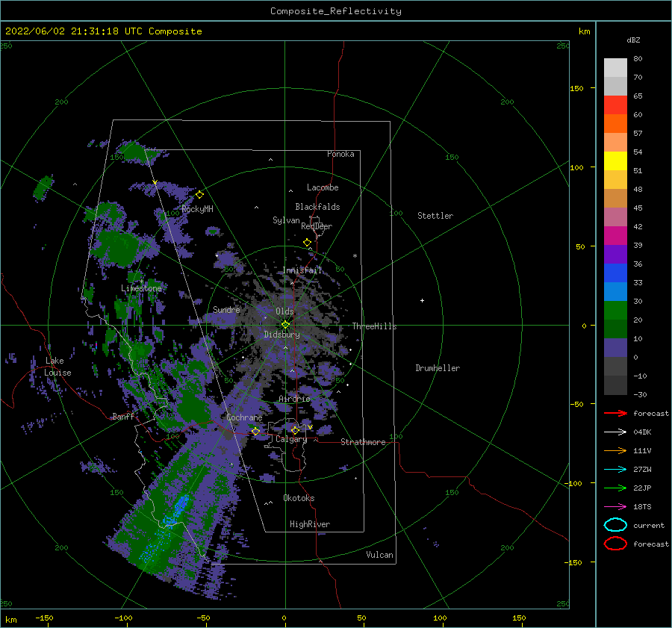The image size is (672, 628).
Task: Click the RockyMH label on map
Action: coord(197,209)
